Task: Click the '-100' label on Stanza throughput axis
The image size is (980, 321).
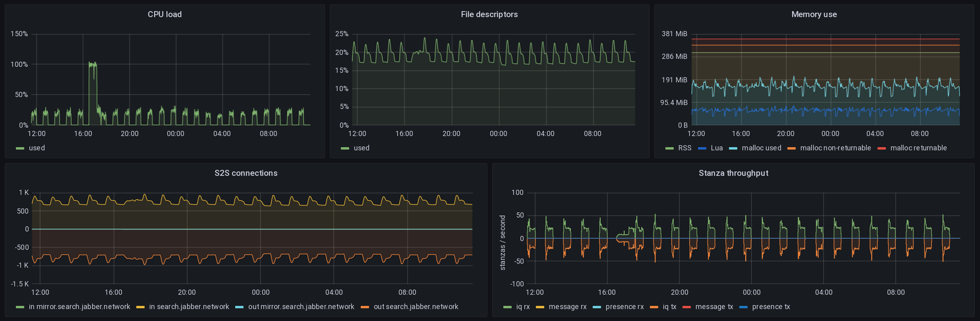Action: coord(517,284)
